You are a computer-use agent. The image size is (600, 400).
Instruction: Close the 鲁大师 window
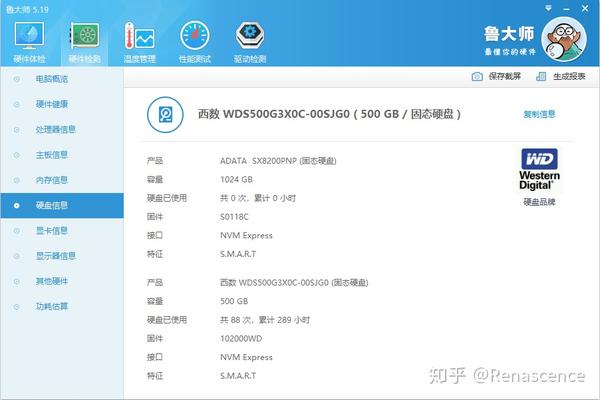pos(585,8)
